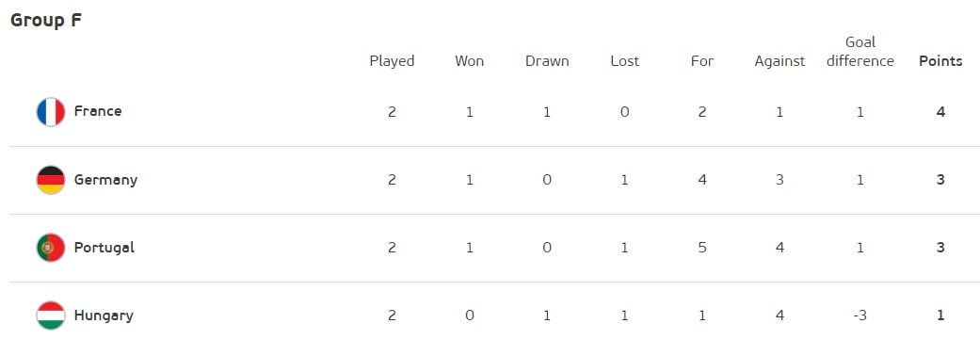
Task: Click the Group F heading
Action: [46, 20]
